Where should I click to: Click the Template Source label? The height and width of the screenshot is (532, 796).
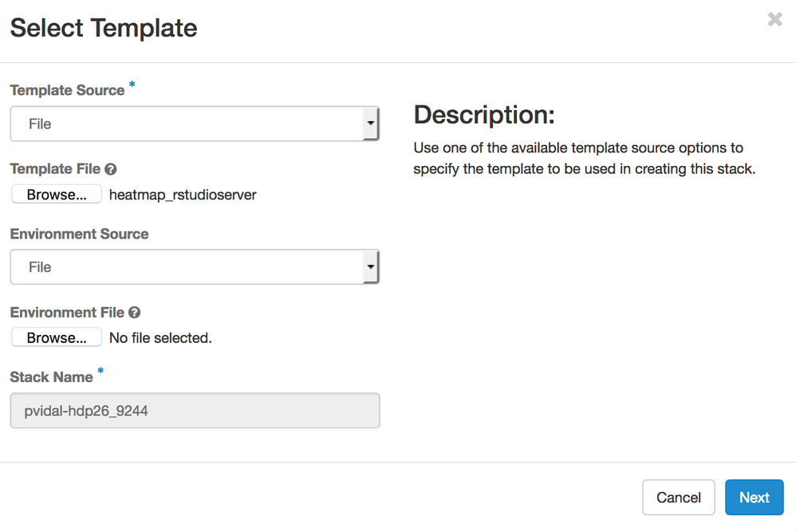67,91
